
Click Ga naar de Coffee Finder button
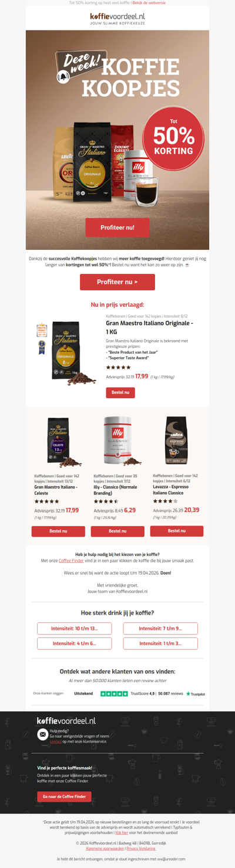pyautogui.click(x=64, y=796)
